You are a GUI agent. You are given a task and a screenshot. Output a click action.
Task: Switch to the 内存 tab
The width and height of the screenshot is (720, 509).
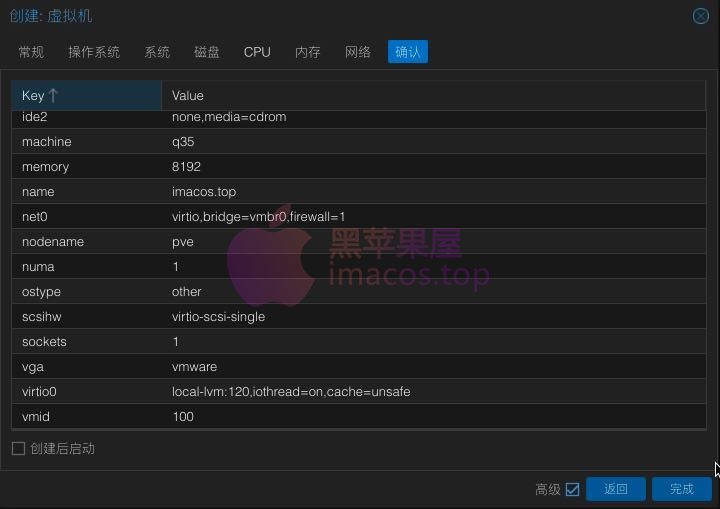coord(308,52)
